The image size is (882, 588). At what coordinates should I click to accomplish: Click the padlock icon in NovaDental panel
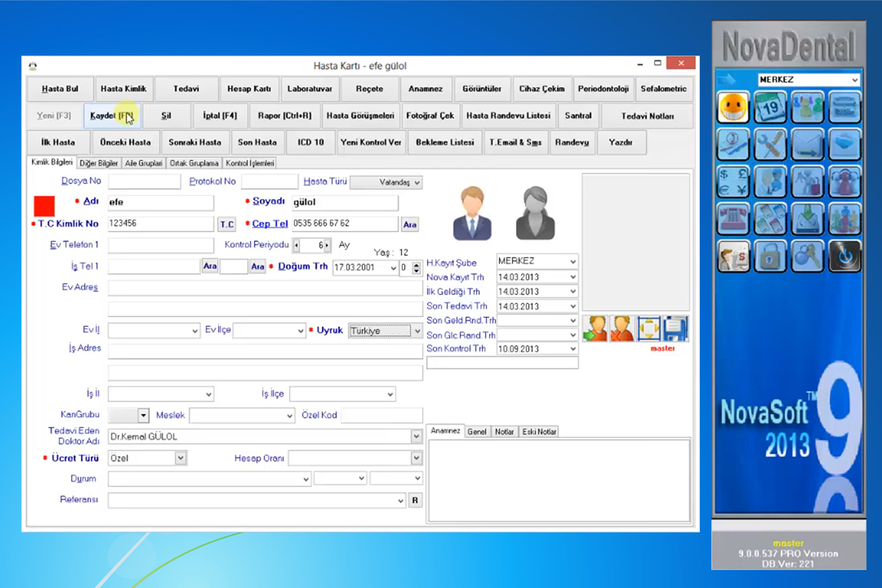pyautogui.click(x=771, y=256)
